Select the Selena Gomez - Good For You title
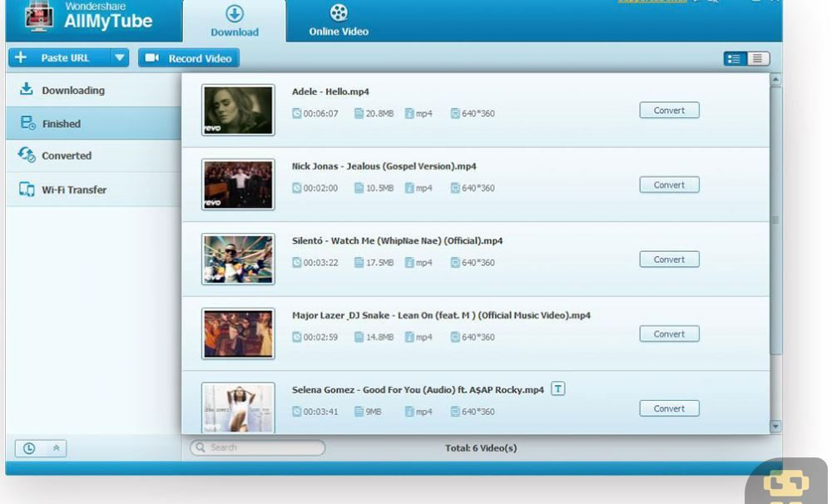 click(418, 390)
